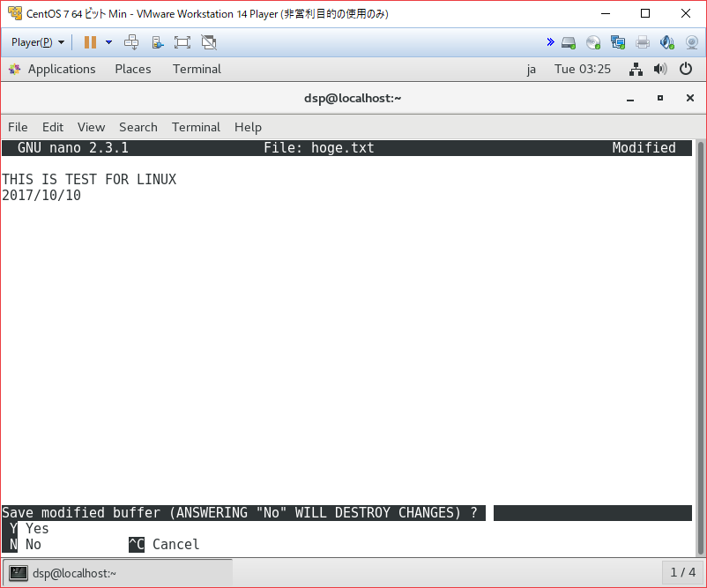Click the wired network status icon
This screenshot has width=707, height=588.
[636, 69]
